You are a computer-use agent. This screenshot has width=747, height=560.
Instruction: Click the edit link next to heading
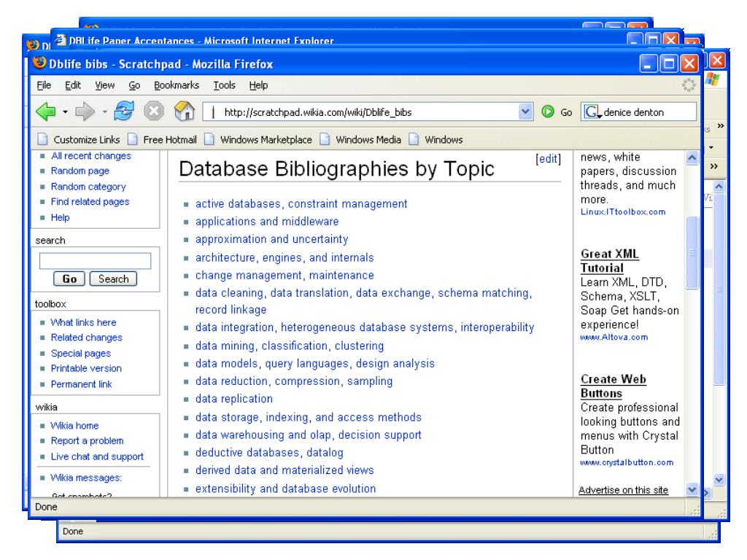tap(548, 158)
